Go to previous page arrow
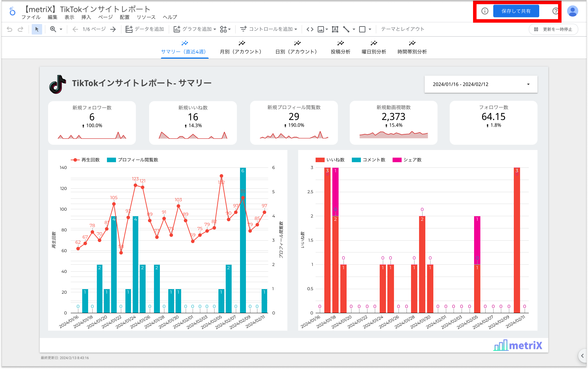The height and width of the screenshot is (369, 588). [x=75, y=29]
